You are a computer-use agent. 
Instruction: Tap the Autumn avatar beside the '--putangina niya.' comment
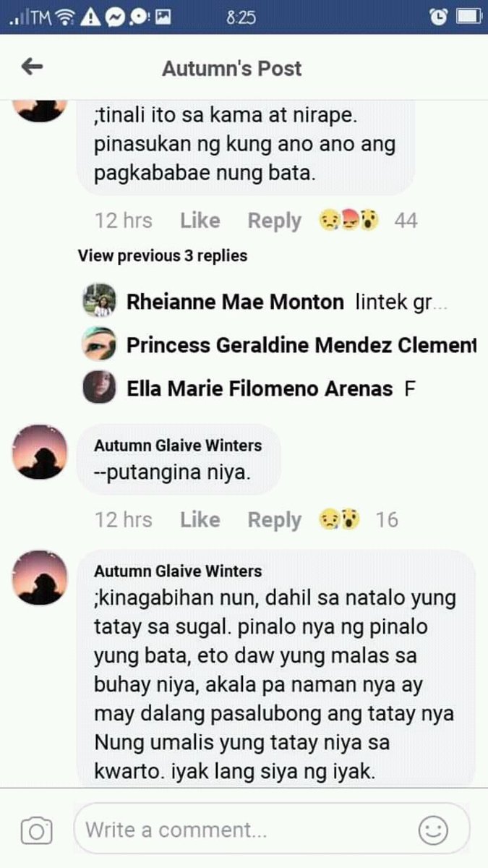click(40, 451)
